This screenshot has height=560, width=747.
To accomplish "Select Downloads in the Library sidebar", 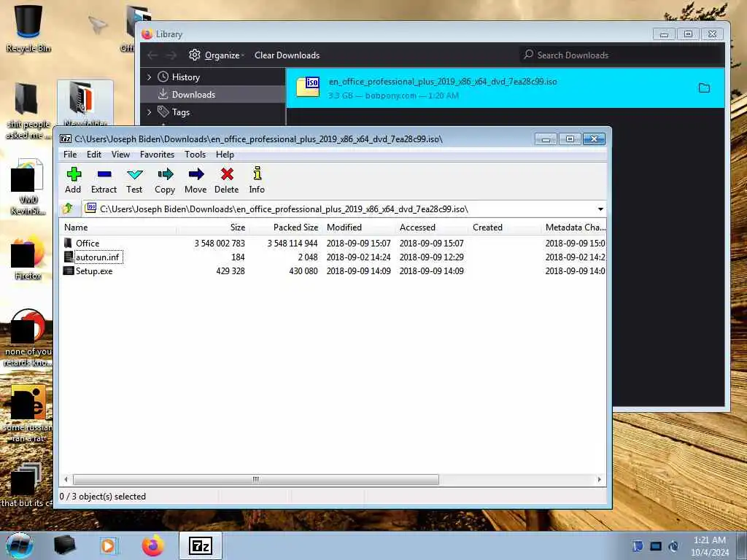I will click(x=213, y=94).
